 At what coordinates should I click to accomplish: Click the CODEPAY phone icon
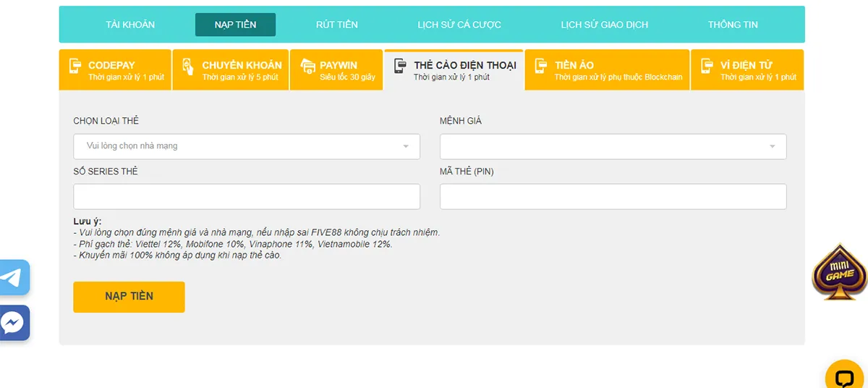click(x=75, y=67)
